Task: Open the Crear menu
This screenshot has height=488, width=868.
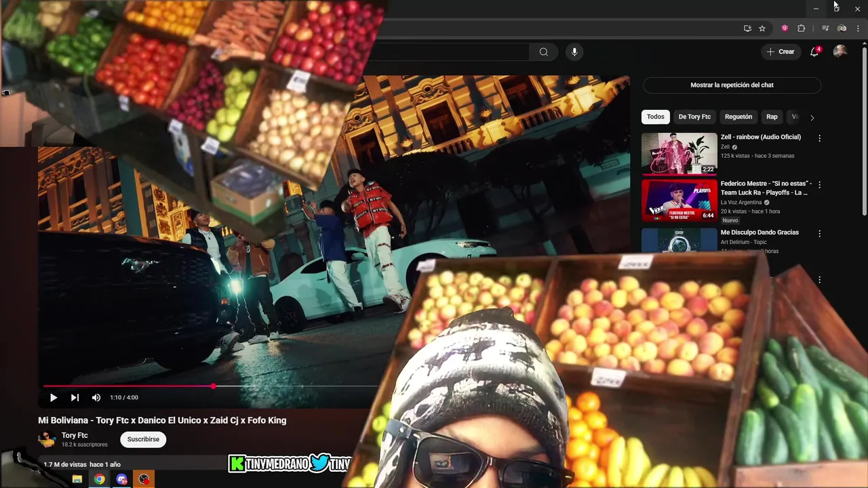Action: pos(781,52)
